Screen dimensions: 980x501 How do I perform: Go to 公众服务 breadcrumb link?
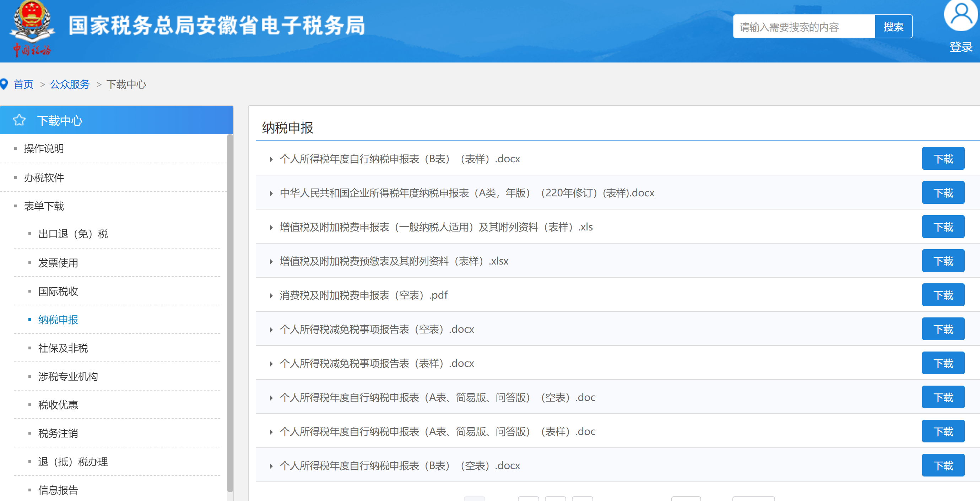[x=70, y=84]
